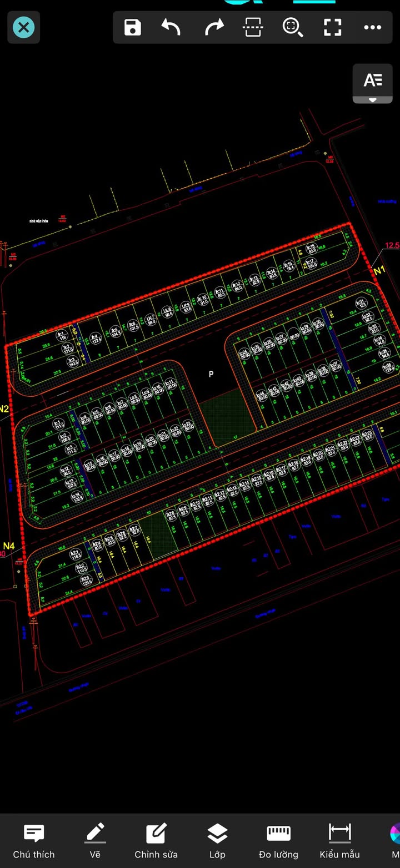Viewport: 400px width, 868px height.
Task: Activate the zoom window magnifier tool
Action: coord(292,27)
